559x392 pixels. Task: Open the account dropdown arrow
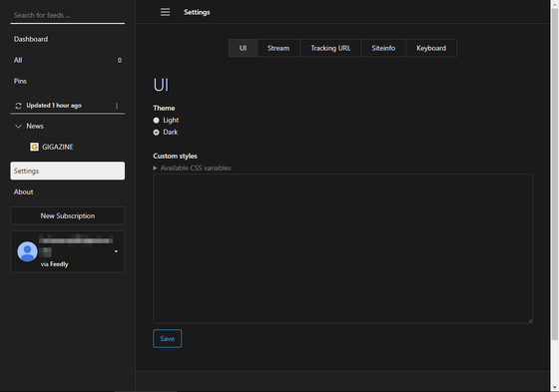(x=116, y=251)
